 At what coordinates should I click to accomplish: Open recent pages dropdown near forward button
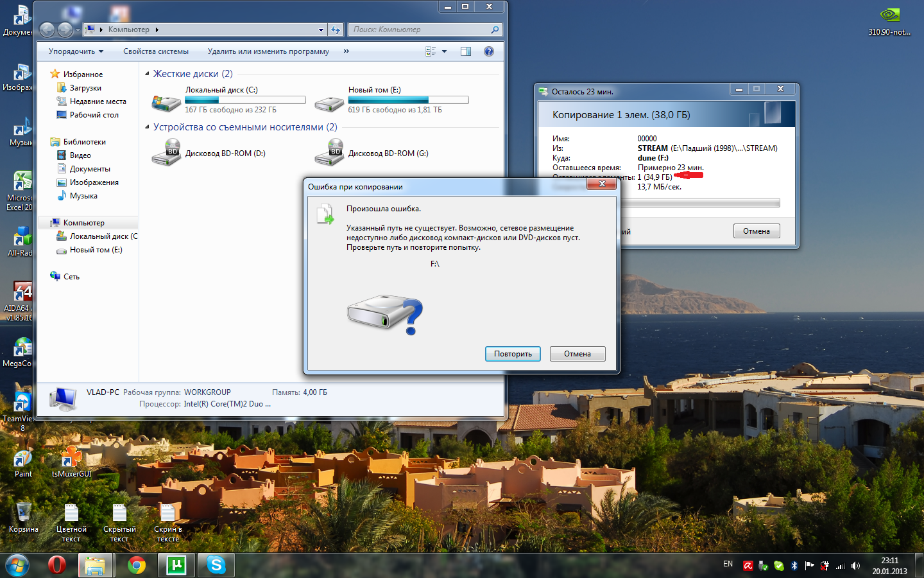(77, 30)
